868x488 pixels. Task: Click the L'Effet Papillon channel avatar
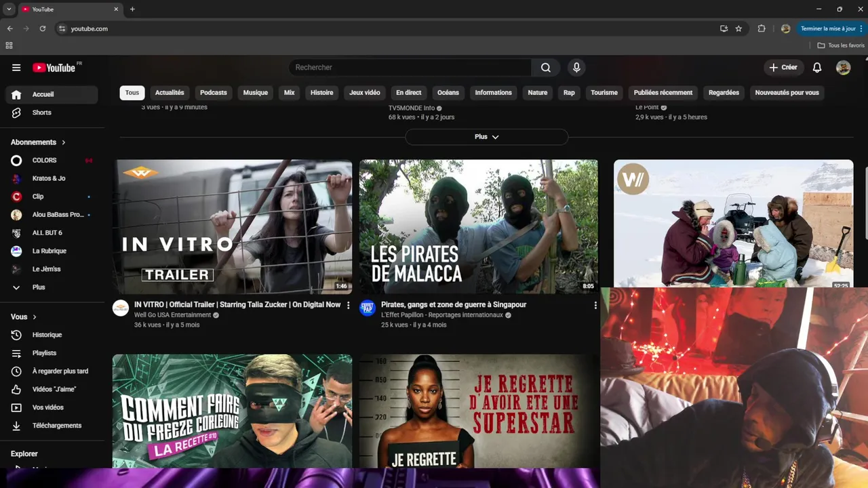pyautogui.click(x=368, y=308)
